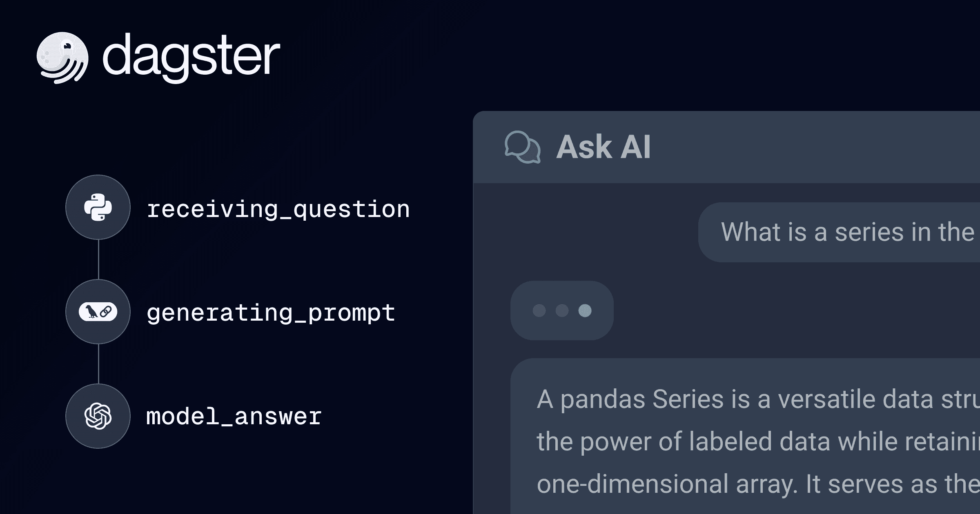Image resolution: width=980 pixels, height=514 pixels.
Task: Click the middle typing indicator dot
Action: tap(562, 310)
